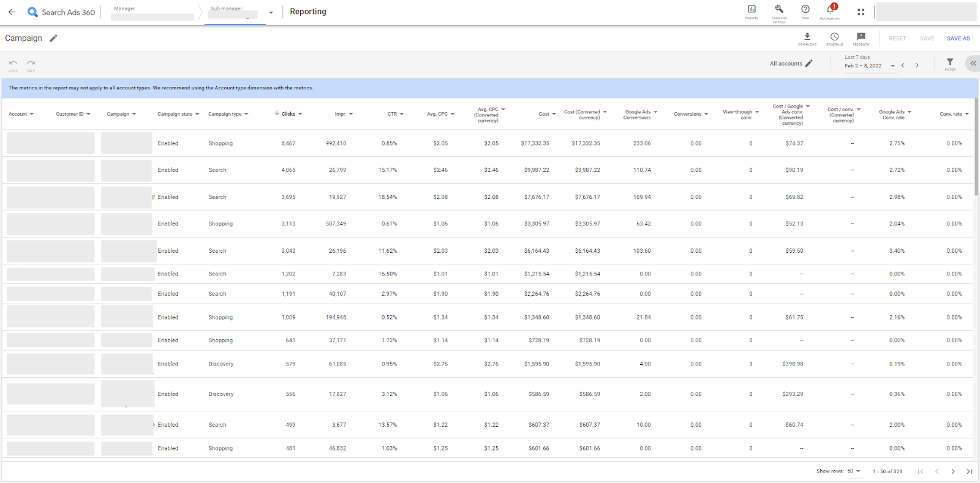Expand the date range dropdown
This screenshot has width=980, height=483.
pos(892,66)
